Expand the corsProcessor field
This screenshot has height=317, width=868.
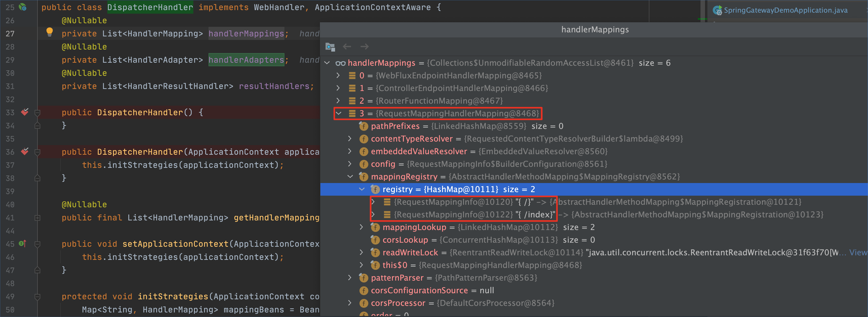coord(350,303)
